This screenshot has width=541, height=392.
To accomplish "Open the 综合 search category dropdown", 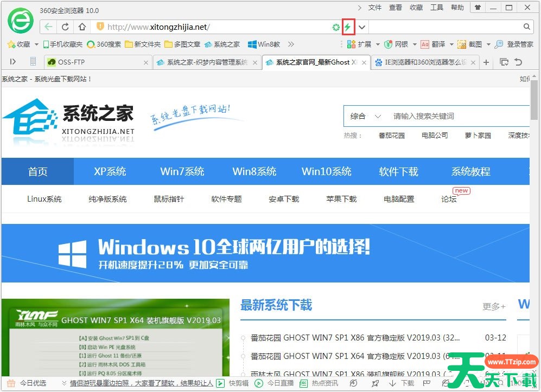I will (365, 116).
